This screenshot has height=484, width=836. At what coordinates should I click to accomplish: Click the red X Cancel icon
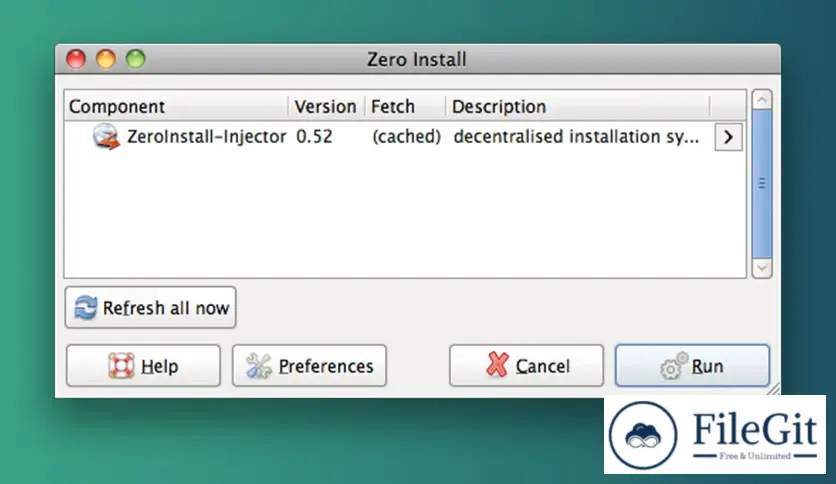click(497, 365)
